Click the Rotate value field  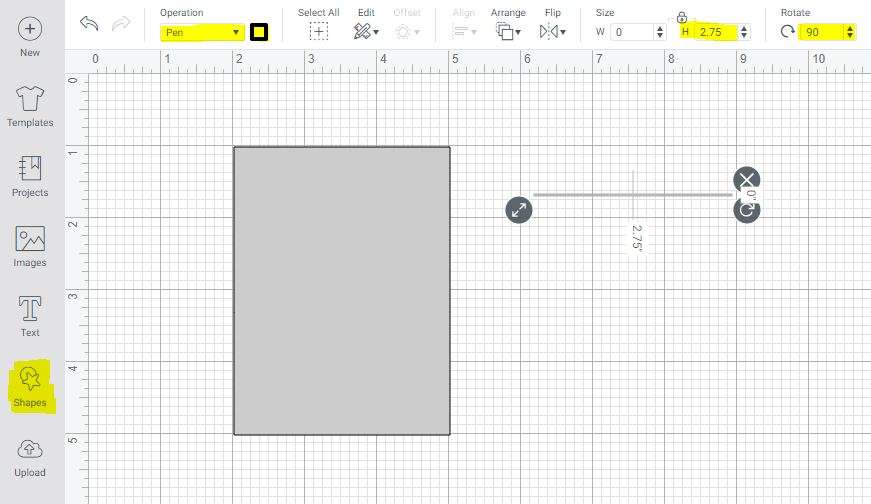tap(823, 32)
